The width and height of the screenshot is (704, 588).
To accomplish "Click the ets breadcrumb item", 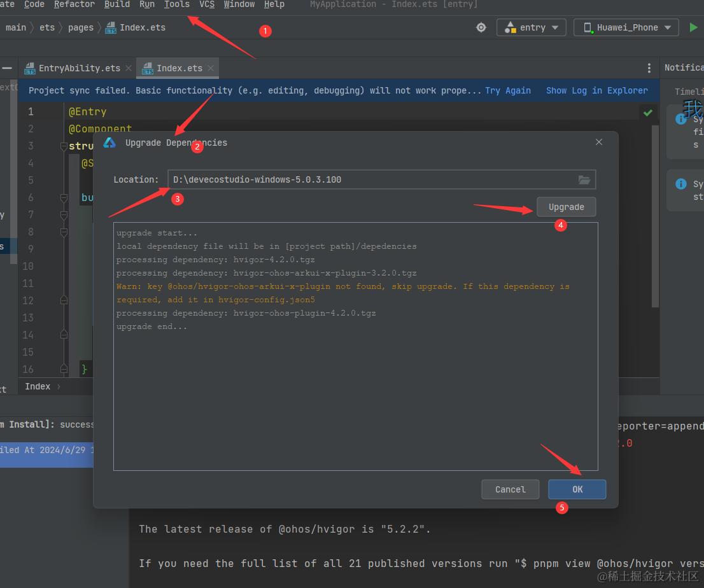I will click(46, 27).
